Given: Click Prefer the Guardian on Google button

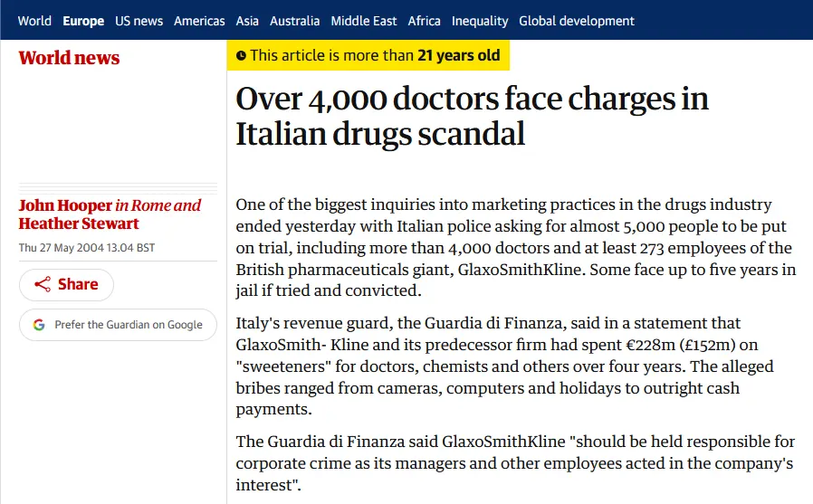Looking at the screenshot, I should (118, 325).
